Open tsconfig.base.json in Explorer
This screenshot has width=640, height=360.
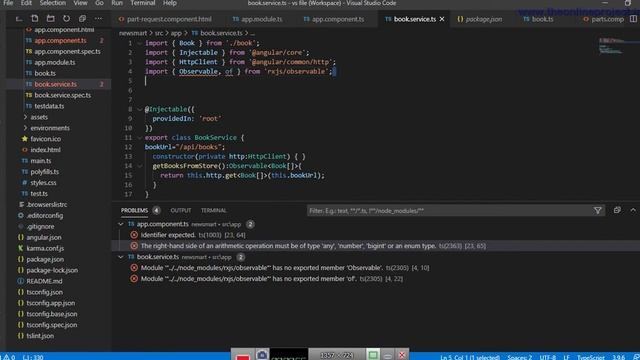[51, 314]
